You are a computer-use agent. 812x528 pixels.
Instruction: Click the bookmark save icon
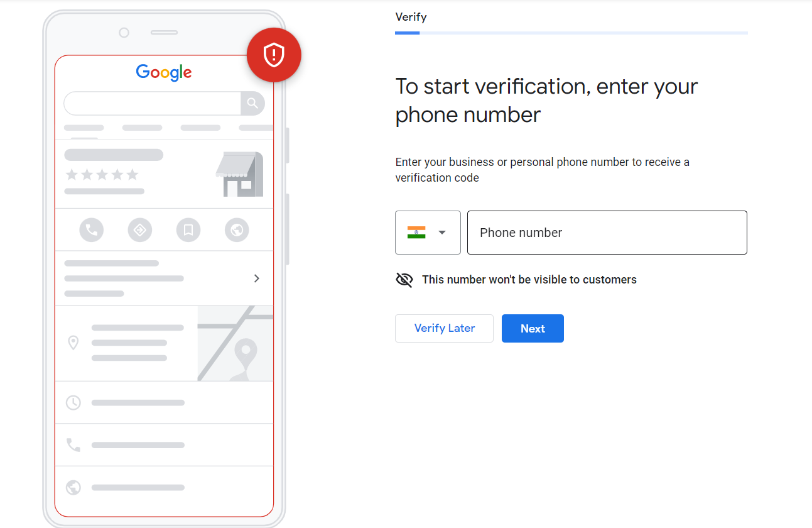pos(188,230)
